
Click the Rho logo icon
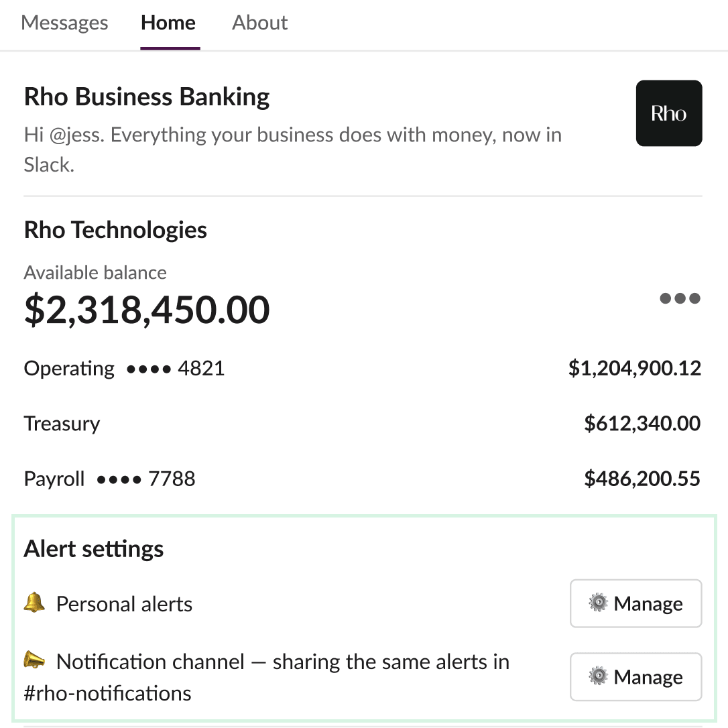click(668, 113)
